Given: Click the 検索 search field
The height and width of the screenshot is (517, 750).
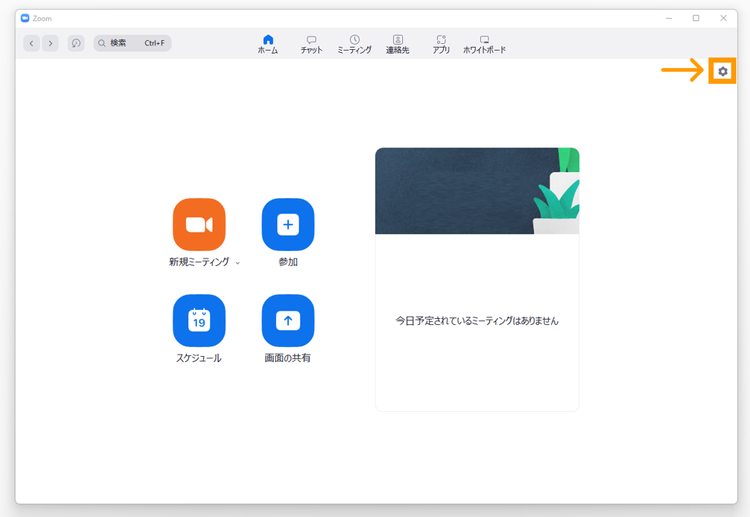Looking at the screenshot, I should coord(132,43).
